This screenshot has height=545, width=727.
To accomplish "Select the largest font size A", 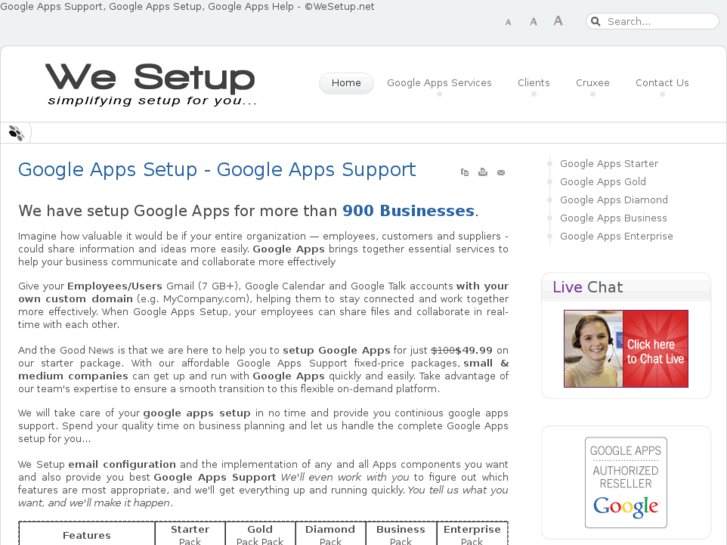I will (x=558, y=21).
